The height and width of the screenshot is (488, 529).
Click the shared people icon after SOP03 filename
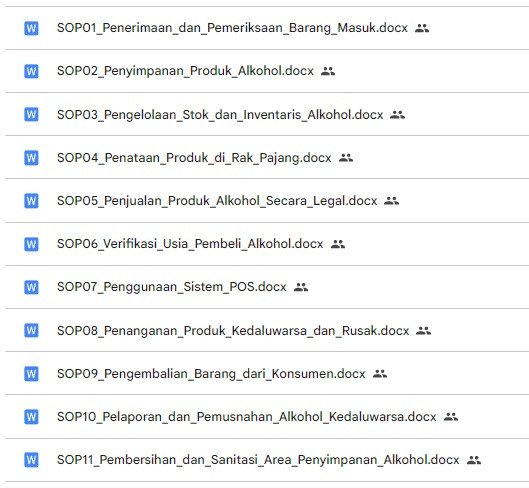coord(397,115)
